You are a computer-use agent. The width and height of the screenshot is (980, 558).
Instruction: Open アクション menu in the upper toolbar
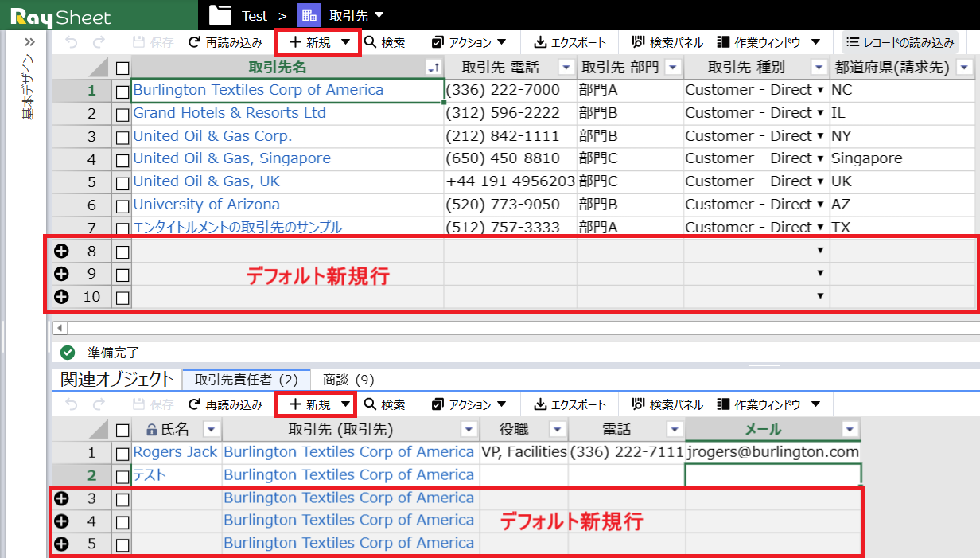469,42
